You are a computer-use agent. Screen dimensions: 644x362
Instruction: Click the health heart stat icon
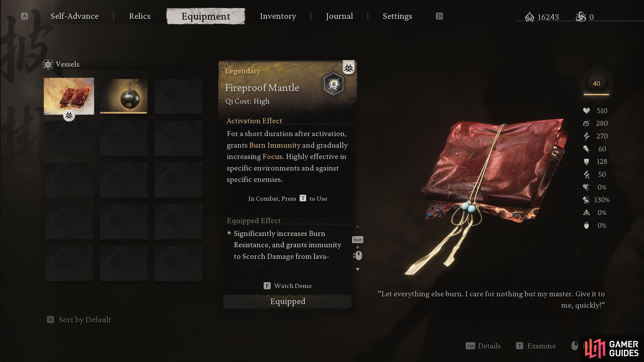point(586,111)
